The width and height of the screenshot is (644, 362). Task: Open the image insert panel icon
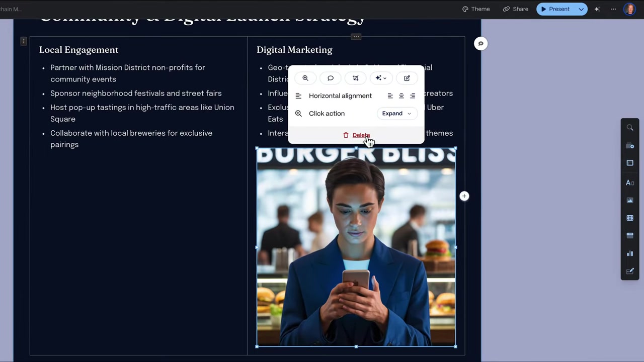pos(630,200)
